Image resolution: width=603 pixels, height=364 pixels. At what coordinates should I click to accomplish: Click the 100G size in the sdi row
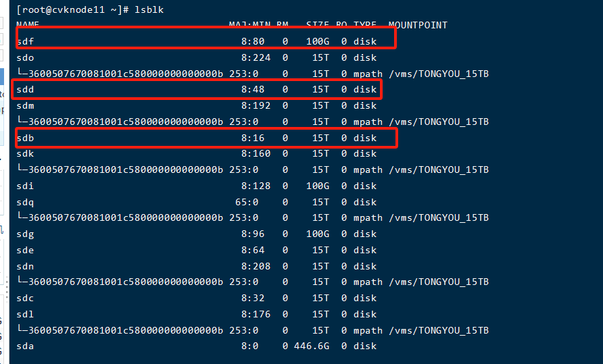coord(318,186)
